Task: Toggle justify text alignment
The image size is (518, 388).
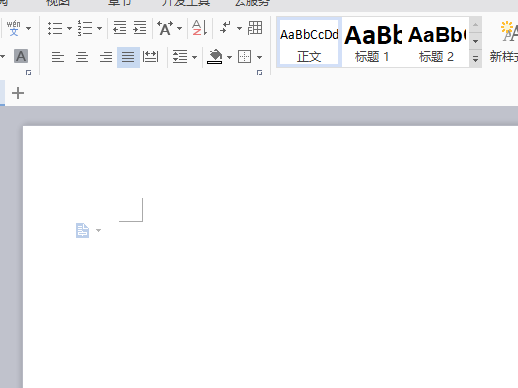Action: [128, 57]
